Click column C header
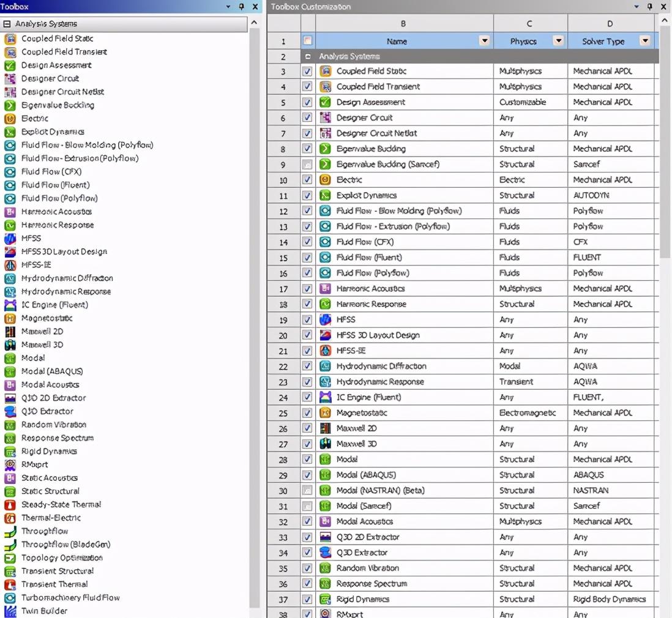The height and width of the screenshot is (618, 672). click(530, 24)
